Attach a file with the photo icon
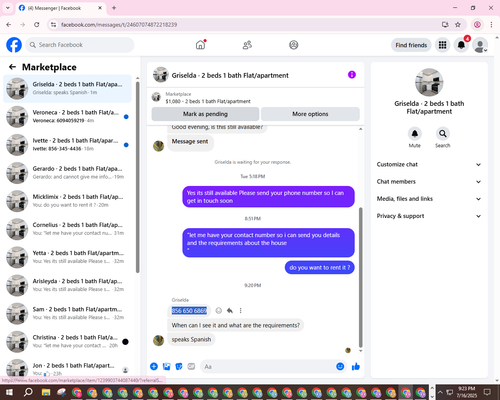500x400 pixels. point(166,367)
